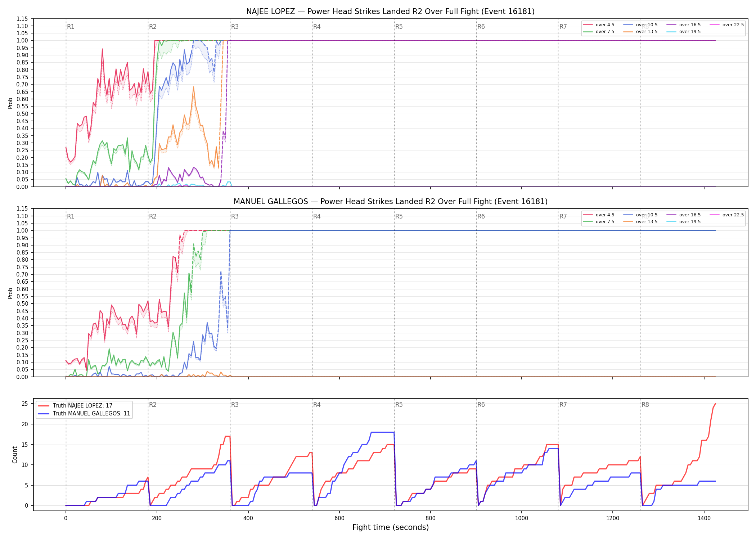The width and height of the screenshot is (756, 540).
Task: Click the 0.25 tick in Manuel Gallegos chart
Action: coord(22,340)
